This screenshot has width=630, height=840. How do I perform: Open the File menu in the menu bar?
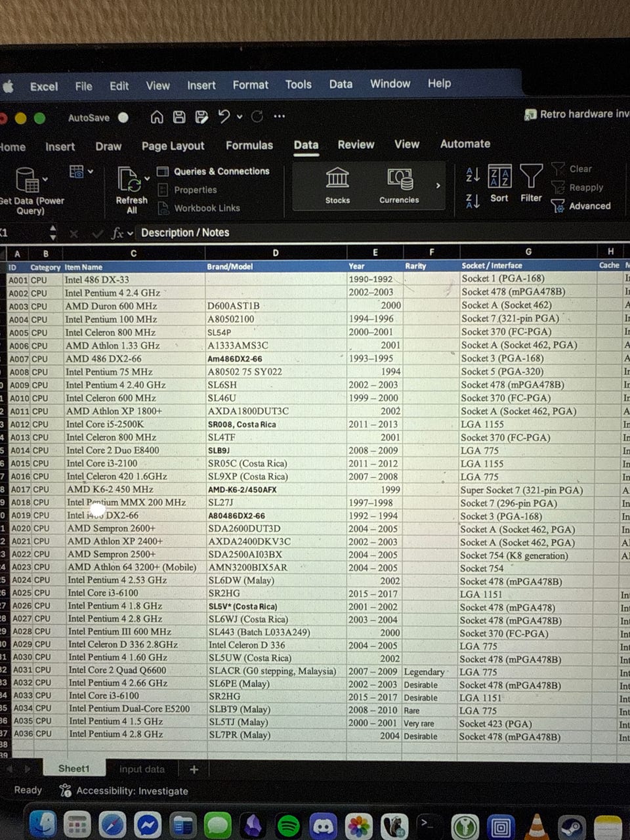[x=83, y=86]
